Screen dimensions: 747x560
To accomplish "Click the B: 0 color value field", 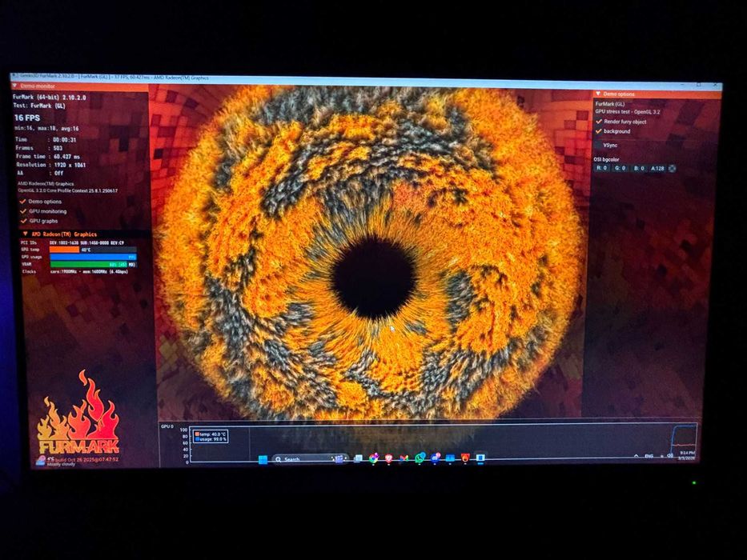I will pyautogui.click(x=639, y=168).
